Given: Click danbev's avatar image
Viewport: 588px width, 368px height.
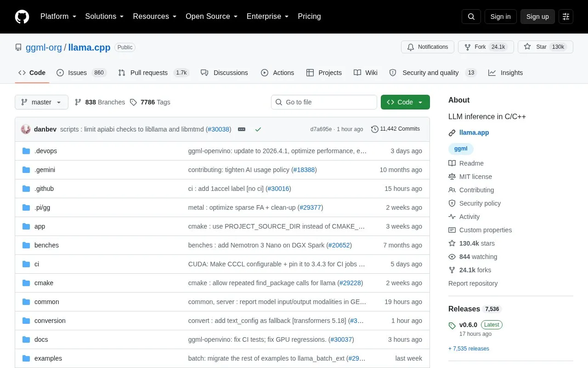Looking at the screenshot, I should [x=26, y=129].
